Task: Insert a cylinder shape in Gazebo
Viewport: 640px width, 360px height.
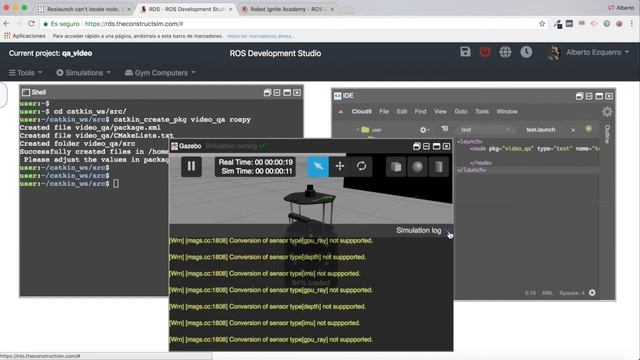Action: (x=439, y=167)
